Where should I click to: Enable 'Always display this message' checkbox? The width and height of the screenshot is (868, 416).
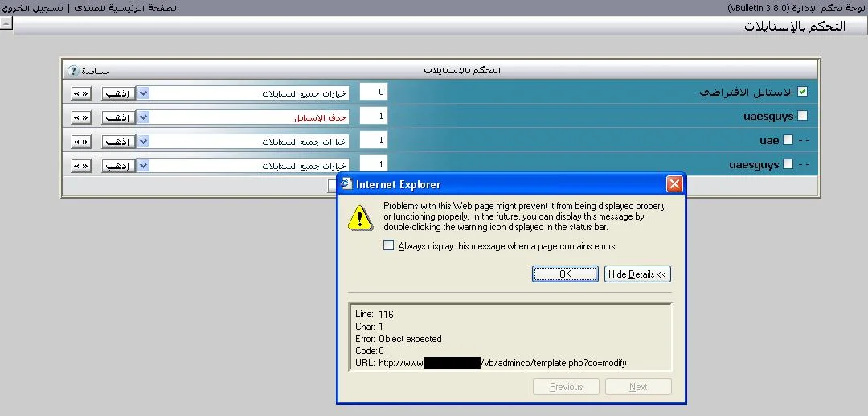pyautogui.click(x=389, y=246)
